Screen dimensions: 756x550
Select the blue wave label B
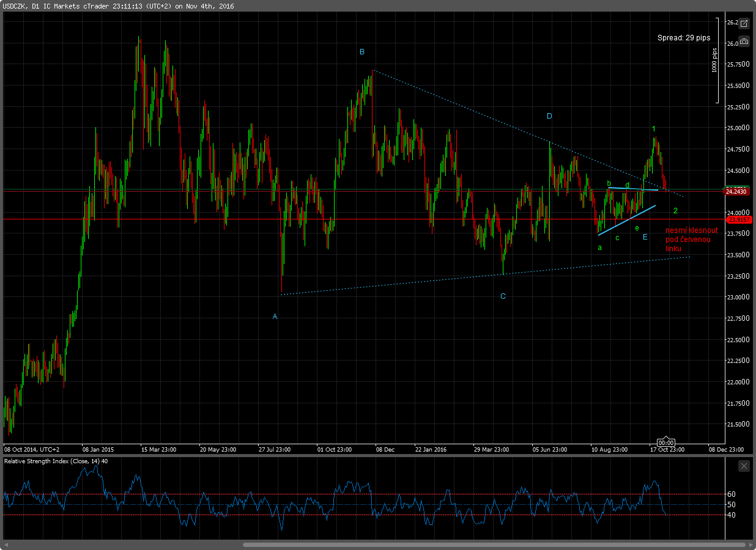point(362,53)
